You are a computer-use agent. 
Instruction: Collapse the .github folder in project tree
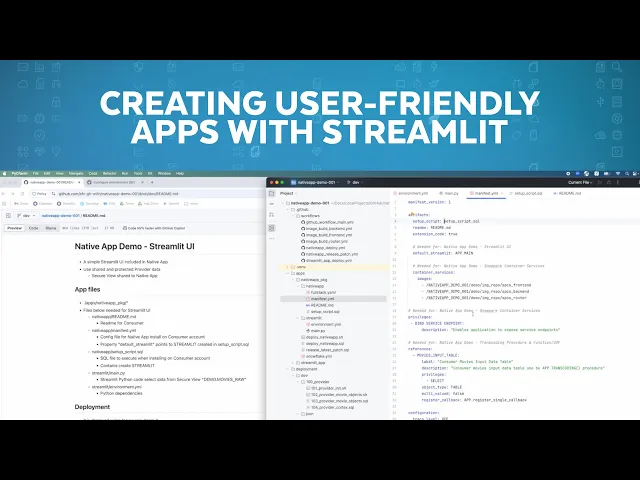(x=288, y=209)
